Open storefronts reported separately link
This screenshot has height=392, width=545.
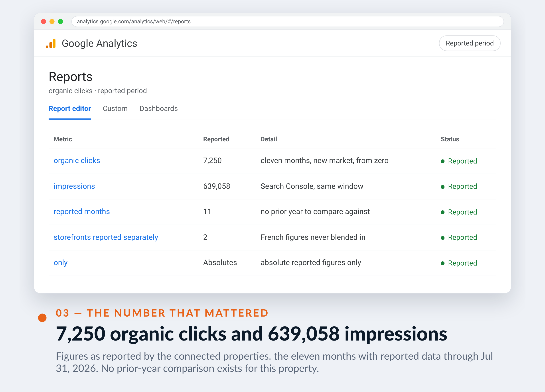[x=106, y=237]
